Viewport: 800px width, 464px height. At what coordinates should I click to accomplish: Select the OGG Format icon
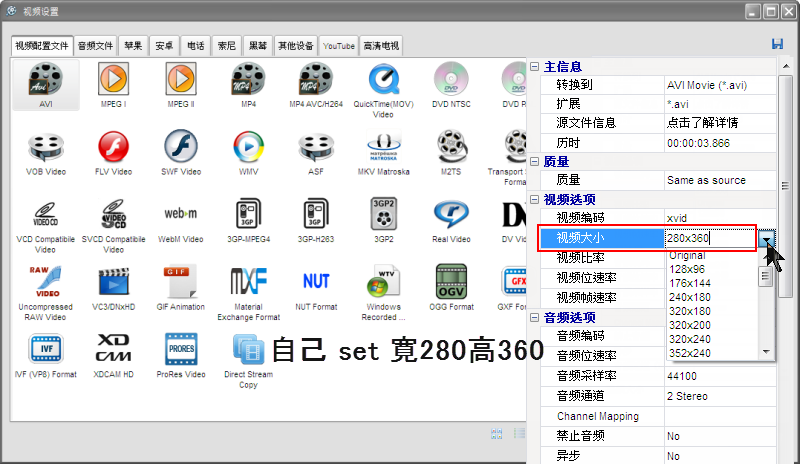(451, 281)
